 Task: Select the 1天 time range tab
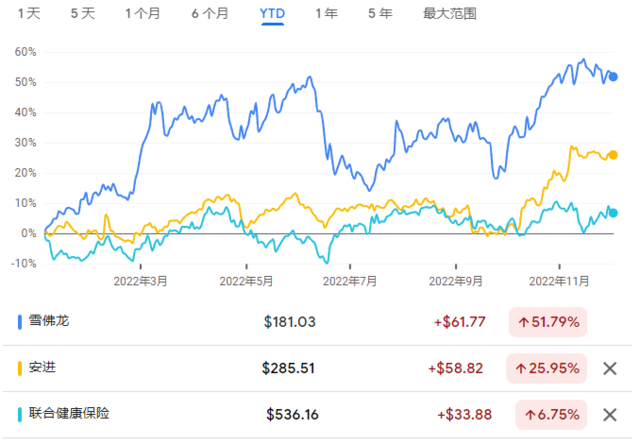(x=29, y=13)
